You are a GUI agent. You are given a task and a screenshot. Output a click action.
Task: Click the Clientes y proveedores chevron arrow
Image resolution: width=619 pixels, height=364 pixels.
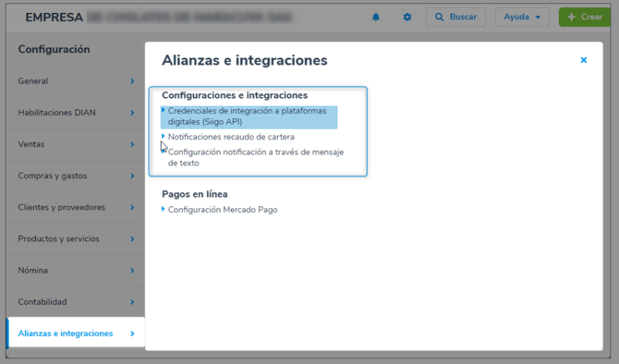132,208
